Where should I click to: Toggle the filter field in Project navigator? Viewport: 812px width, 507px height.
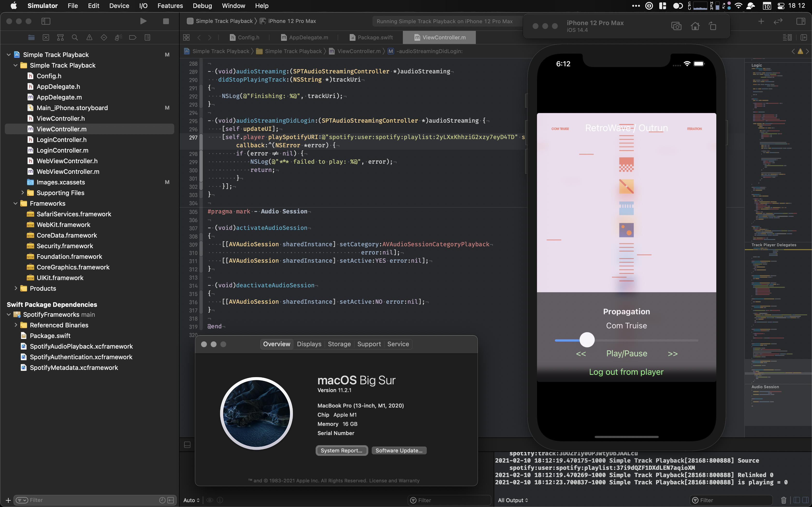pos(91,500)
